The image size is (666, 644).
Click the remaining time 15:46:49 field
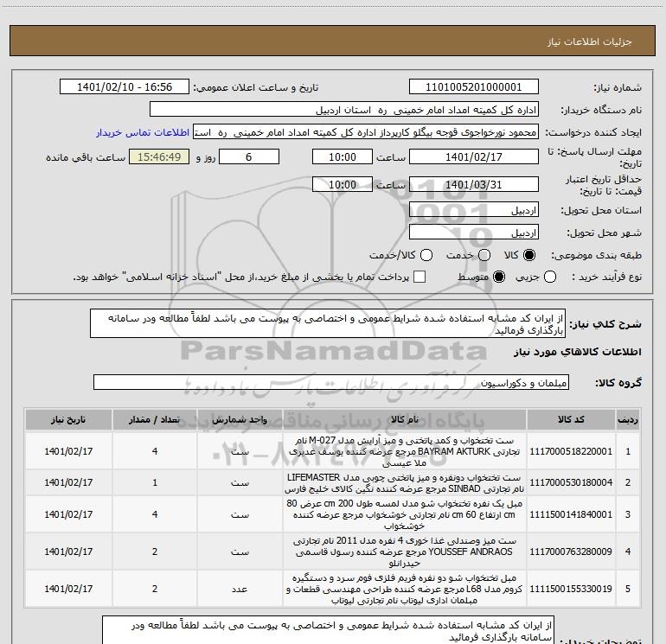pyautogui.click(x=159, y=156)
